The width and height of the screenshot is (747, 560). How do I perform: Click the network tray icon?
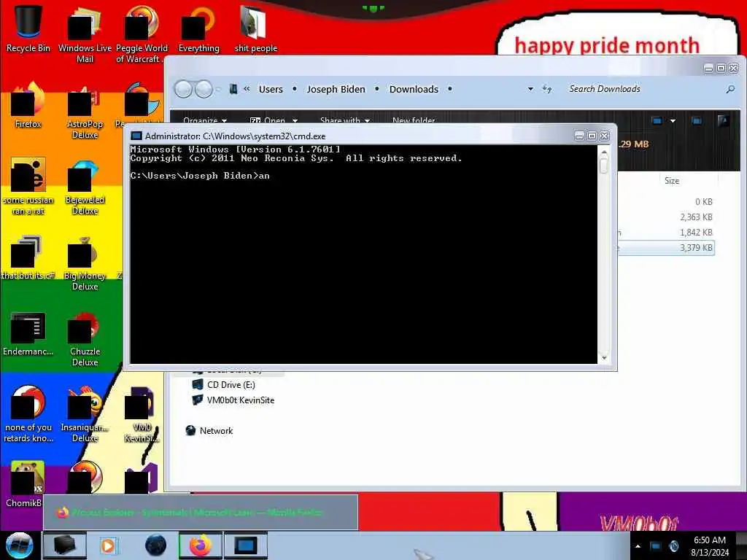(656, 546)
